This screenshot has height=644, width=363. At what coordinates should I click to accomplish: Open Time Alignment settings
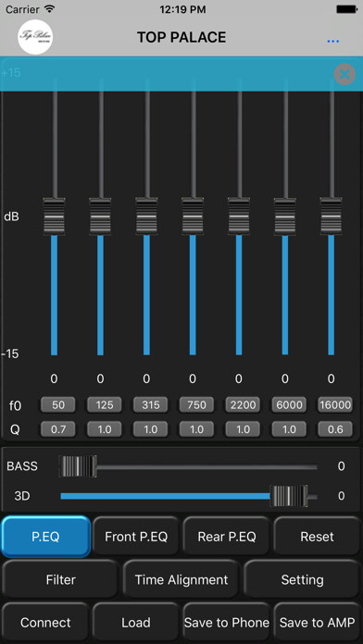pos(181,579)
